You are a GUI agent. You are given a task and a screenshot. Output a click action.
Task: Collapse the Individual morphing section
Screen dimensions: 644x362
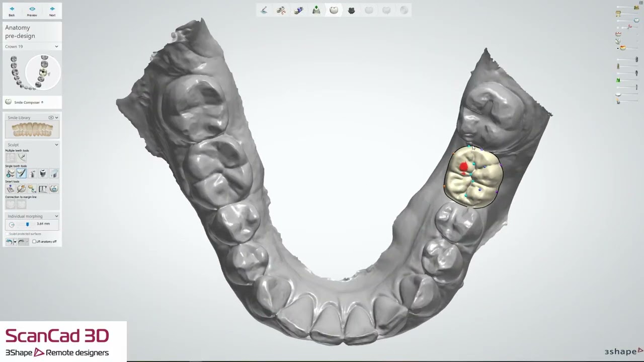tap(56, 216)
